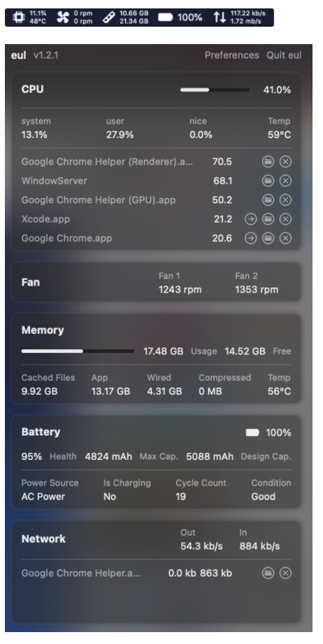This screenshot has height=644, width=323.
Task: Open folder for network Chrome Helper process
Action: (268, 573)
